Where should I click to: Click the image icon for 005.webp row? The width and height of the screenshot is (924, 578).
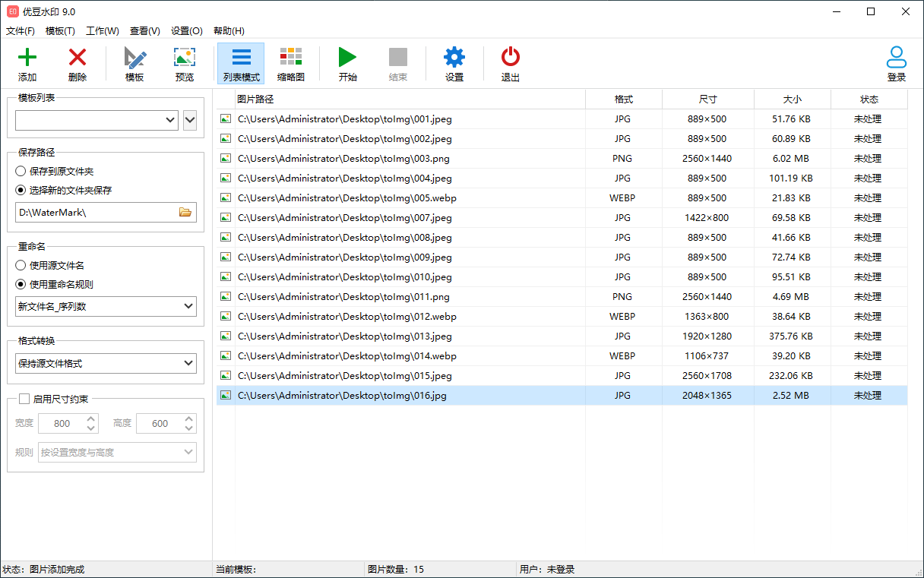pyautogui.click(x=226, y=197)
